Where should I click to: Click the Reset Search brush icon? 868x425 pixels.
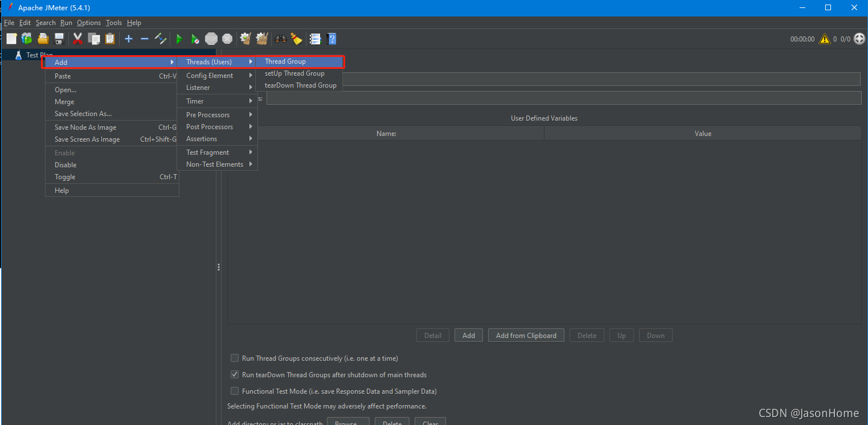[x=296, y=39]
